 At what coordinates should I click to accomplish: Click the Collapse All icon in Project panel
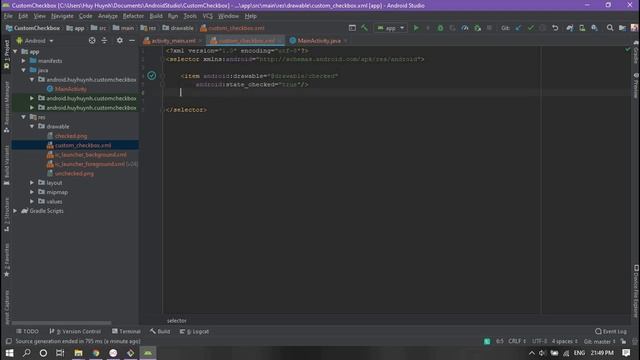104,40
